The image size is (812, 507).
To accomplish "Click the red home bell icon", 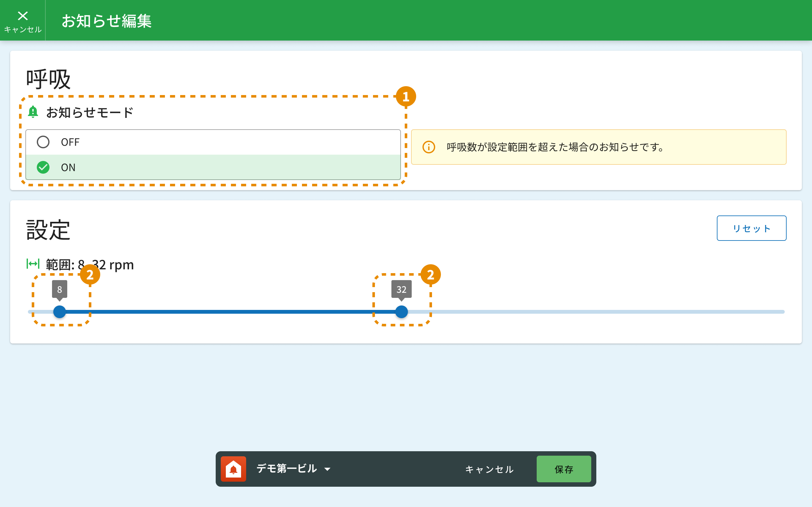I will click(x=233, y=469).
